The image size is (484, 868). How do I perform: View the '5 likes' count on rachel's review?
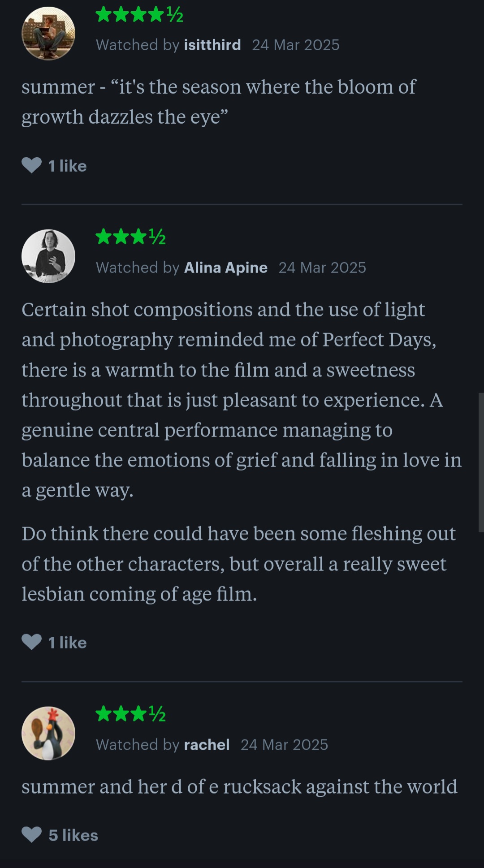73,835
